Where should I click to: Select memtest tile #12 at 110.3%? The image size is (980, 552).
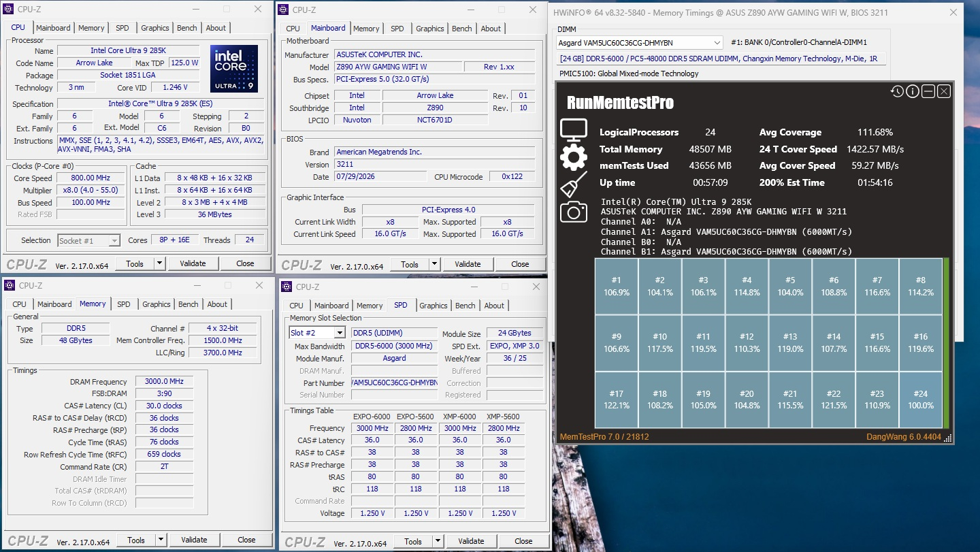(747, 342)
